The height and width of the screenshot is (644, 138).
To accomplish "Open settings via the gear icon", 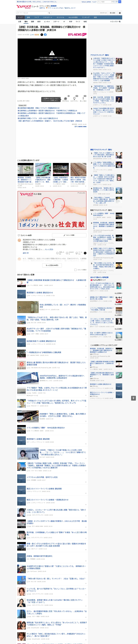I will pos(120,13).
